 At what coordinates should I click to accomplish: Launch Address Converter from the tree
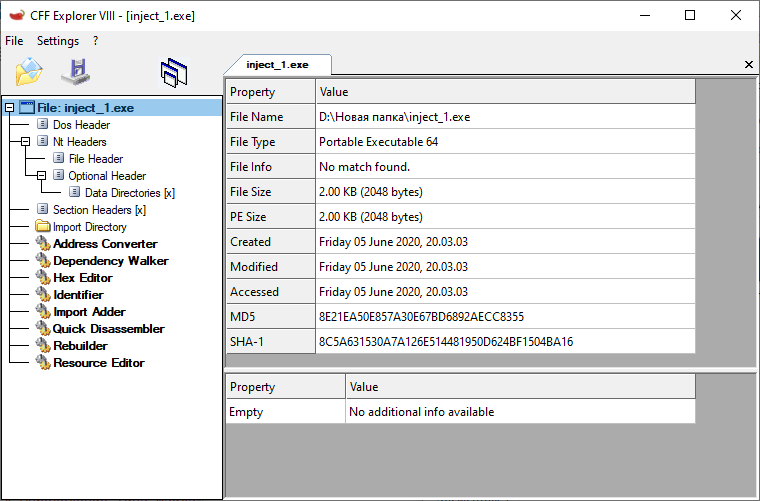click(105, 244)
